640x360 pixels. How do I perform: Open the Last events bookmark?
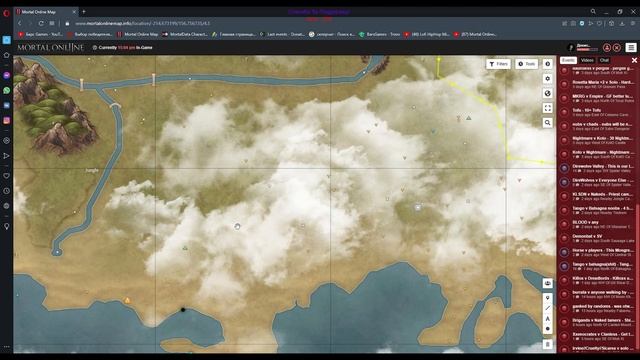[x=282, y=35]
